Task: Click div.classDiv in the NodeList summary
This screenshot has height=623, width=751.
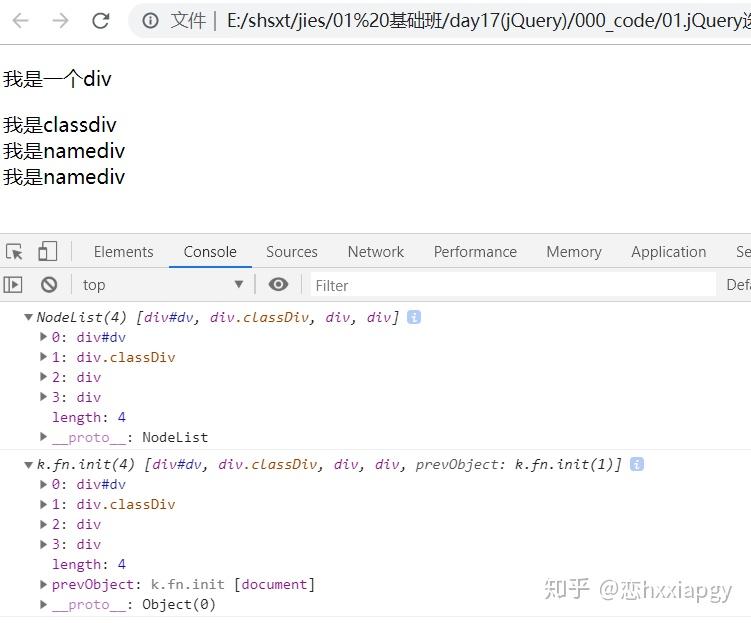Action: (260, 317)
